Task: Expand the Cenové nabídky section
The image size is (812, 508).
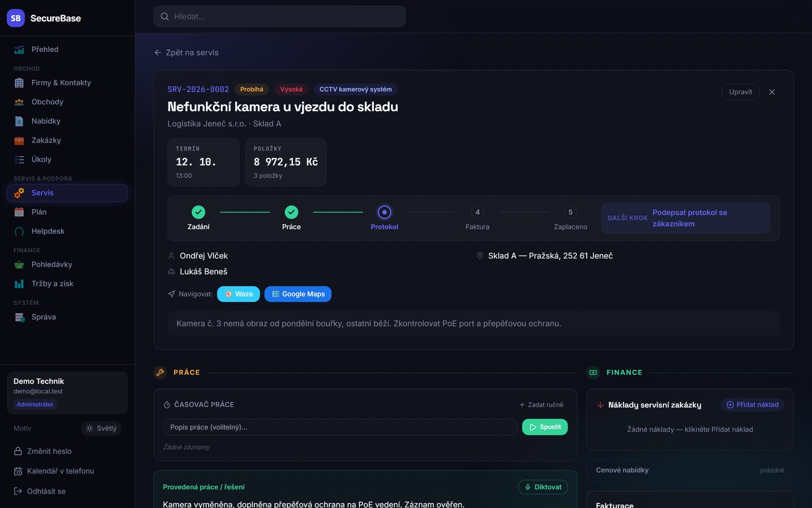Action: (x=690, y=470)
